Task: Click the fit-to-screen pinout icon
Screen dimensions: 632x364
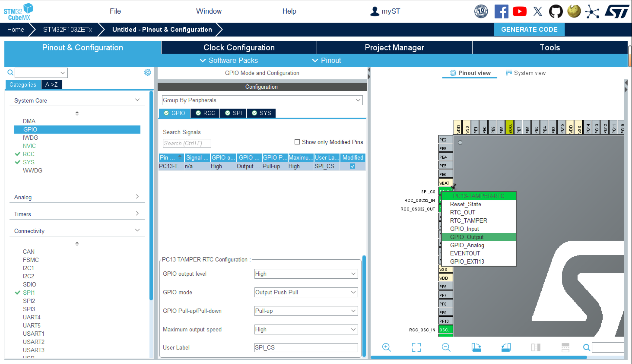Action: point(416,347)
